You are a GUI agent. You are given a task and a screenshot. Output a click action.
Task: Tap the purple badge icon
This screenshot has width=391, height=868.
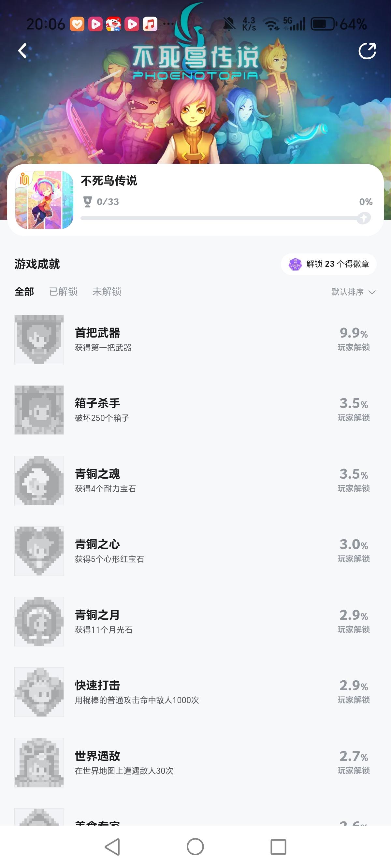[295, 264]
